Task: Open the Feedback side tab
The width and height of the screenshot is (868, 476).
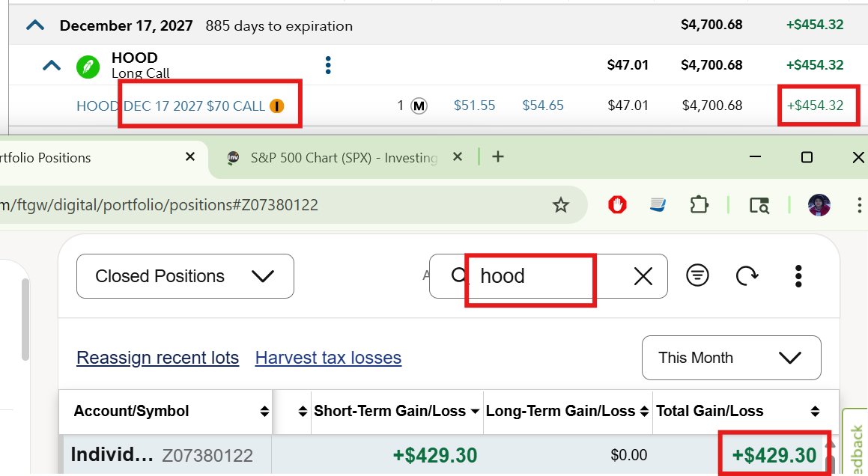Action: pyautogui.click(x=855, y=443)
